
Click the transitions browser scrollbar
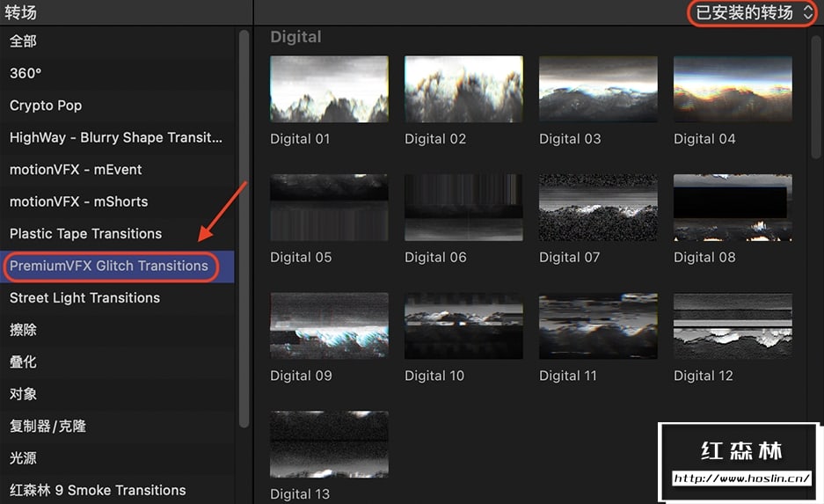point(815,96)
